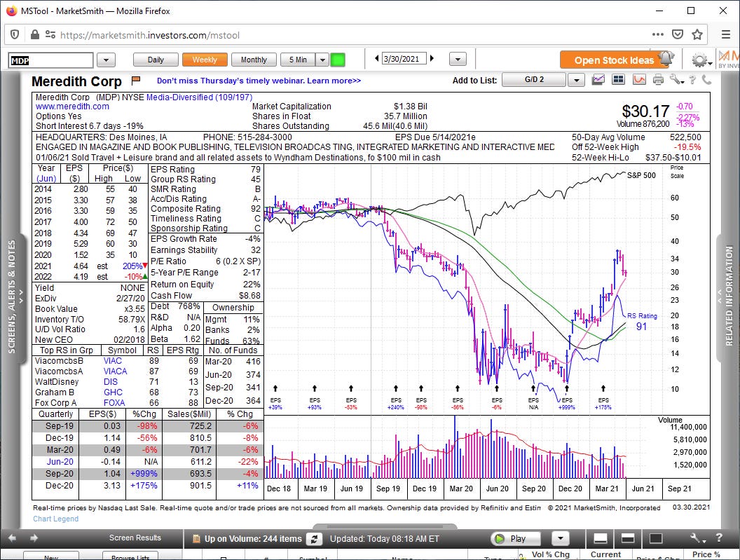Click the bell alert icon on Stock Ideas
This screenshot has height=560, width=740.
pyautogui.click(x=666, y=58)
